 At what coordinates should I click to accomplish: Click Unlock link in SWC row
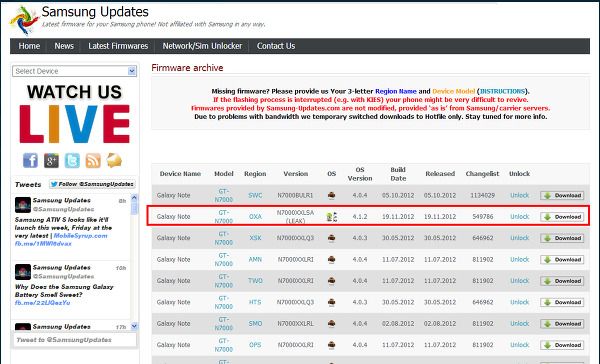[x=519, y=195]
